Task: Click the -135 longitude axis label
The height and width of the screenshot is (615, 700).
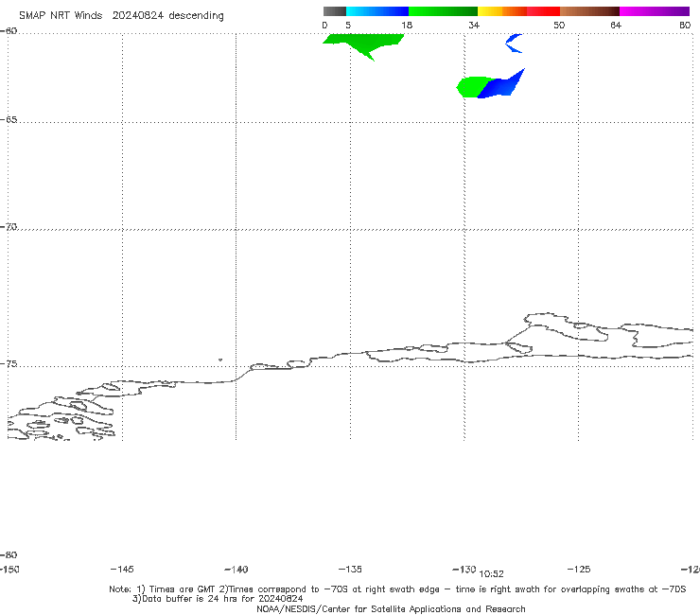Action: pos(350,569)
